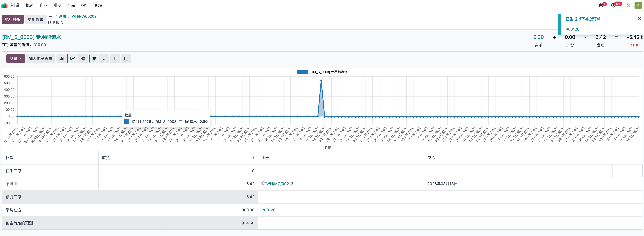Open the 报告 menu
Viewport: 644px width, 236px height.
coord(85,5)
